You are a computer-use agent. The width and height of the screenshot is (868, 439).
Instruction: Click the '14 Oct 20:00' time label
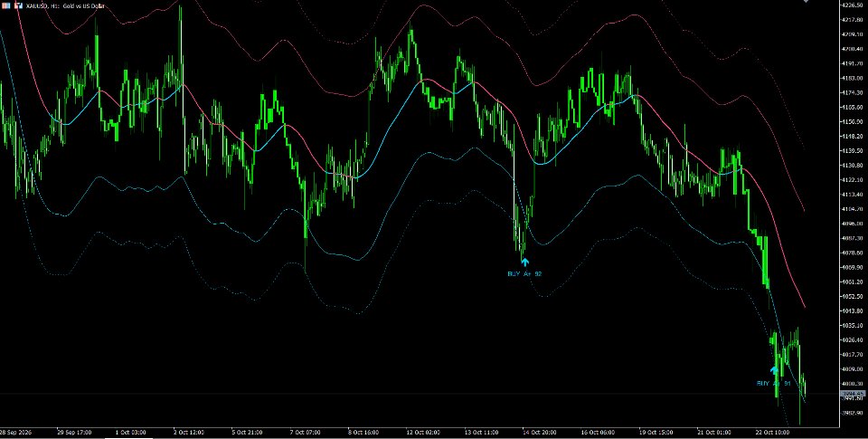pos(539,432)
